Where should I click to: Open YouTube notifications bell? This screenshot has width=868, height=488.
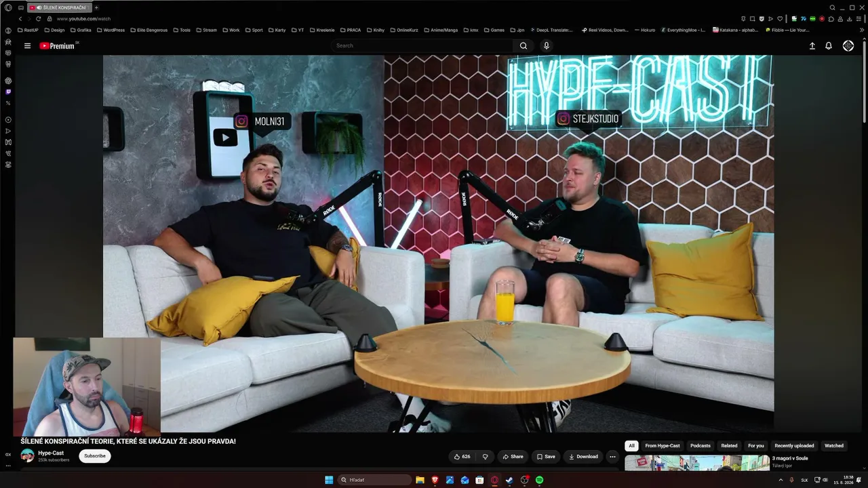(x=829, y=46)
